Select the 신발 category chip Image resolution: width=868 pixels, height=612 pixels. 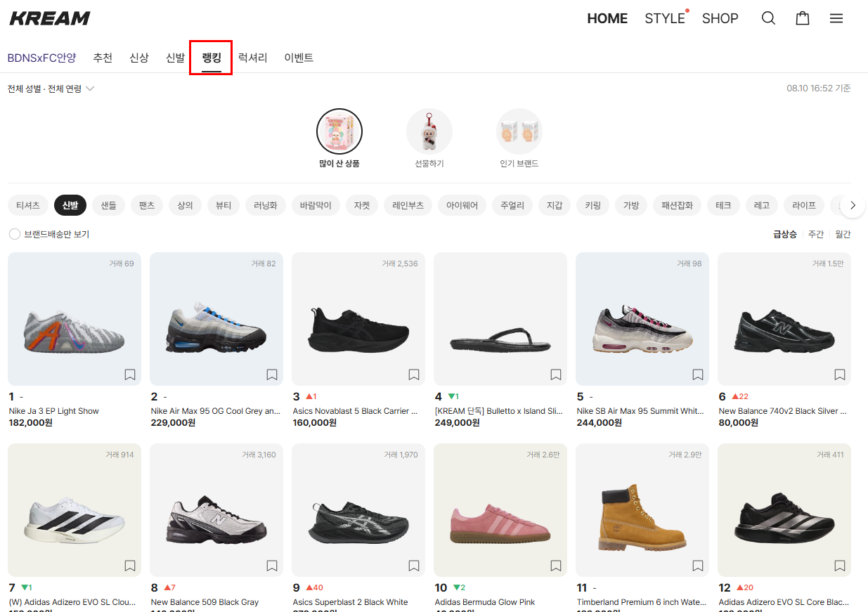pyautogui.click(x=70, y=205)
